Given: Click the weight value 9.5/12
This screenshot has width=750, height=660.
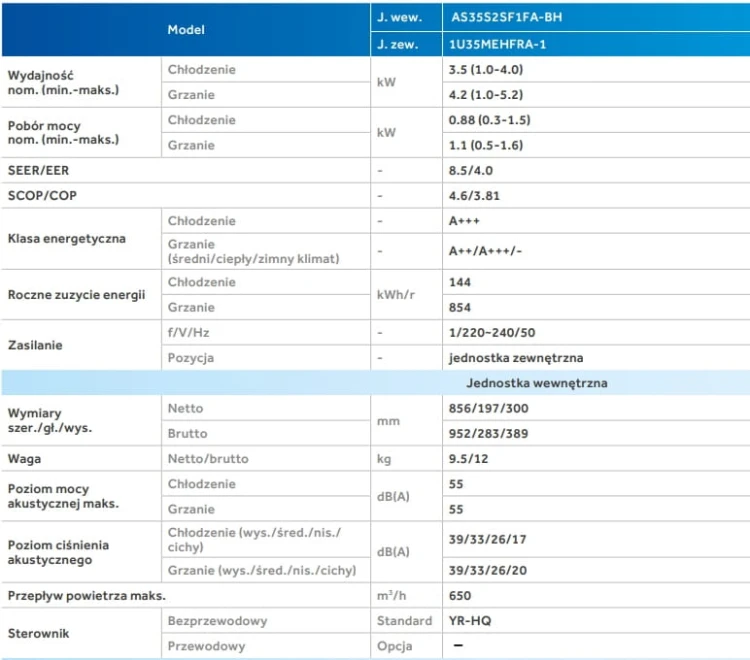Looking at the screenshot, I should click(x=468, y=459).
